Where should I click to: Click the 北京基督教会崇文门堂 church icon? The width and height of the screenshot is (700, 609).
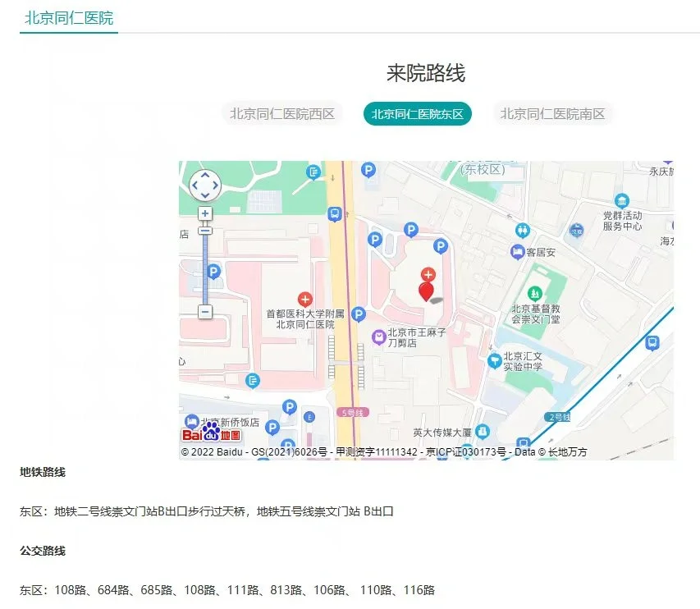[x=534, y=293]
